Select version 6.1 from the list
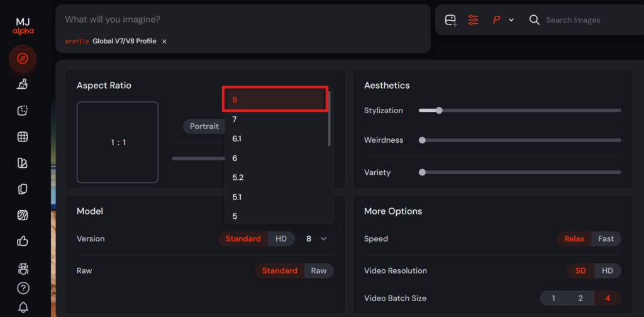This screenshot has height=317, width=644. [x=237, y=138]
